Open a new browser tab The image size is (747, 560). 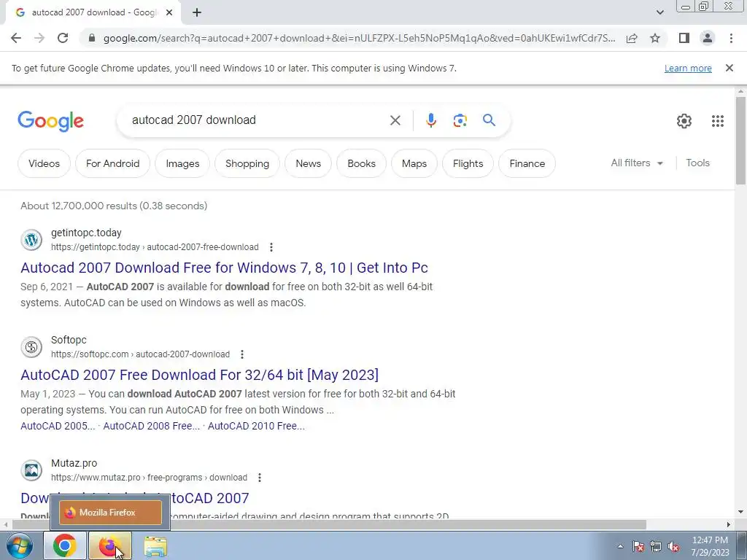coord(197,13)
